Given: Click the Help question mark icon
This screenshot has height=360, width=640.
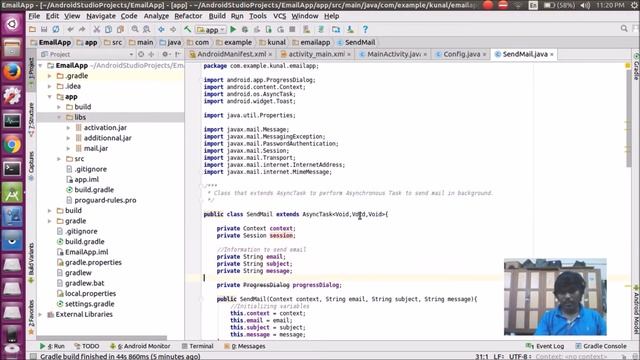Looking at the screenshot, I should 365,29.
